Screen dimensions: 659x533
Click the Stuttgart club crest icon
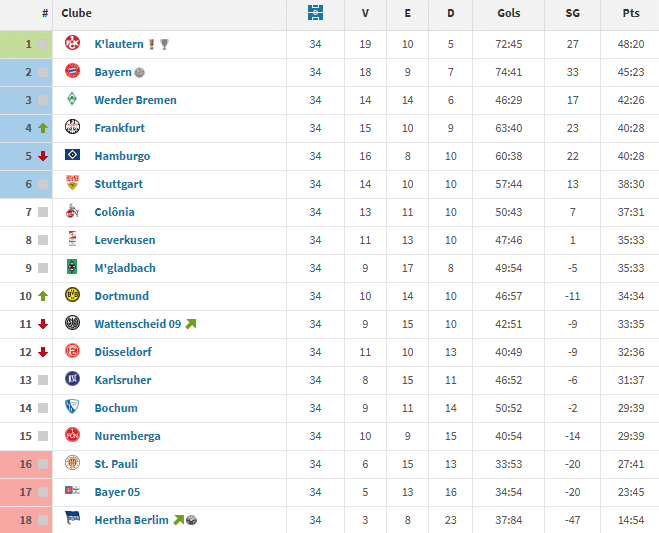pos(72,184)
